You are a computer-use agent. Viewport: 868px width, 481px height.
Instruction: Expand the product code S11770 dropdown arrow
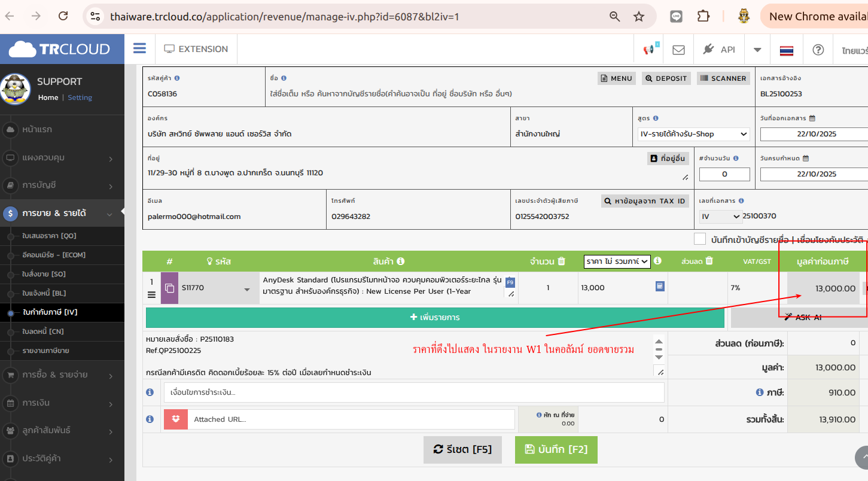click(247, 290)
